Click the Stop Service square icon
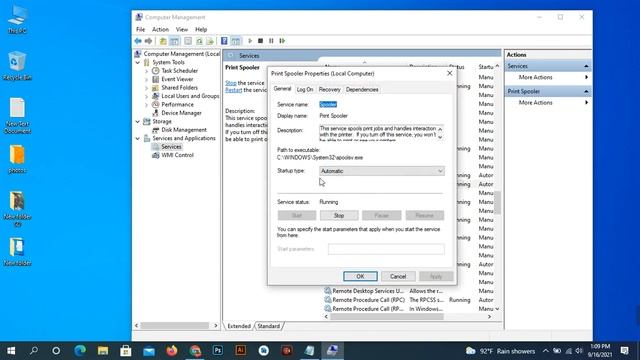 tap(260, 41)
